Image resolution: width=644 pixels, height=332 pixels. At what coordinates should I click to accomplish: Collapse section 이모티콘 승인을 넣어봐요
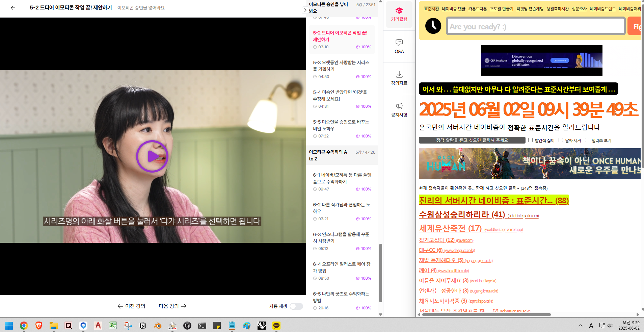click(x=342, y=8)
